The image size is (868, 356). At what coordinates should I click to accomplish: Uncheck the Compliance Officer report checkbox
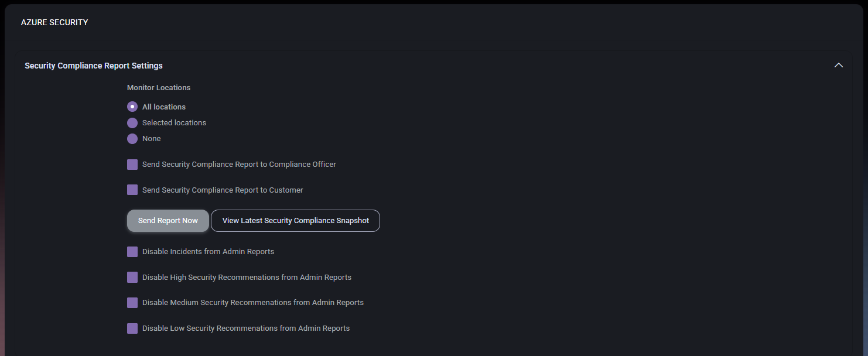point(132,165)
